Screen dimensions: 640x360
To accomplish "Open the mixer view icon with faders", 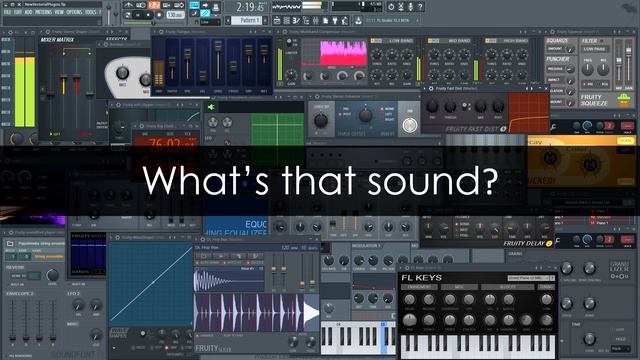I will coord(316,20).
